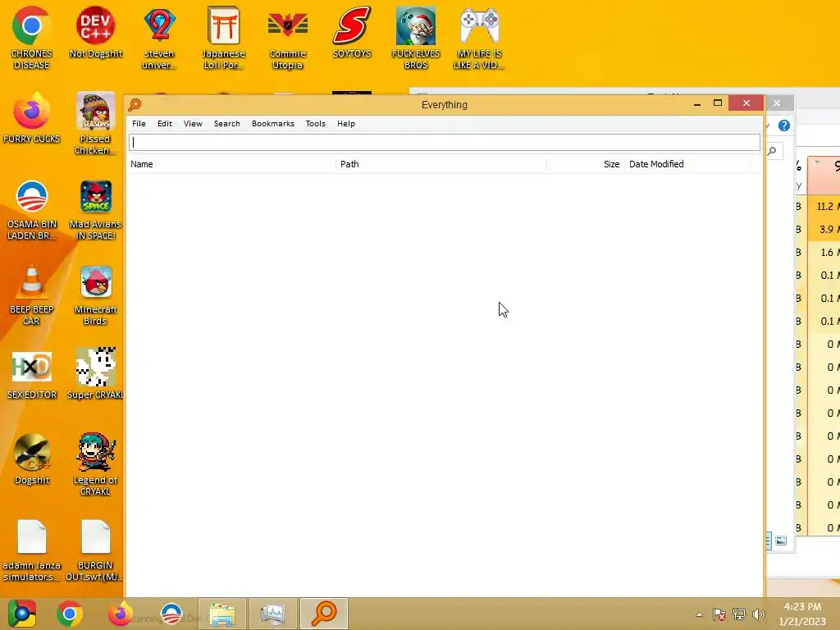This screenshot has height=630, width=840.
Task: Open the Pissed Chicken... Angry Birds Seasons icon
Action: click(95, 123)
